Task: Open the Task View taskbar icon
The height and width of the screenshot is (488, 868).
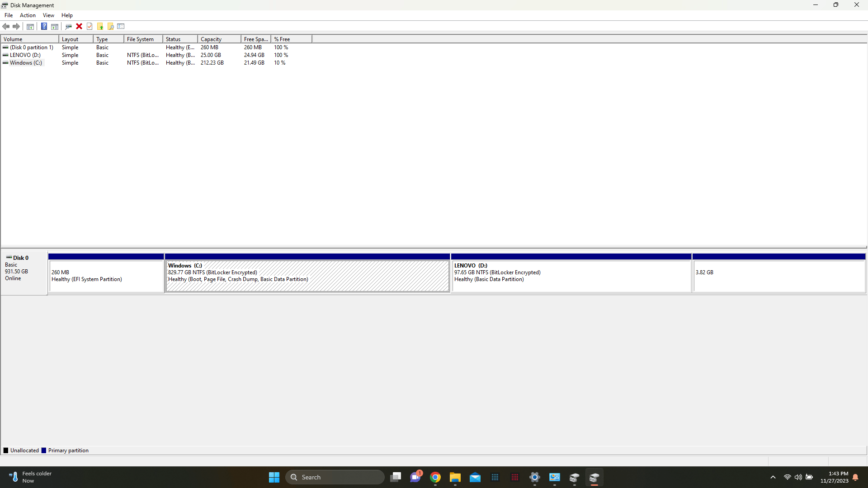Action: (396, 477)
